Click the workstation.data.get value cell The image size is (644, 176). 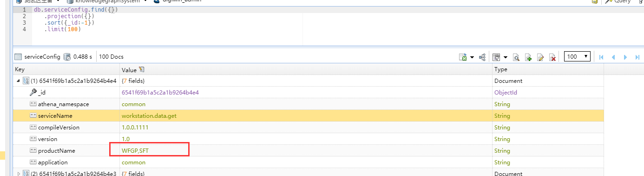coord(306,115)
